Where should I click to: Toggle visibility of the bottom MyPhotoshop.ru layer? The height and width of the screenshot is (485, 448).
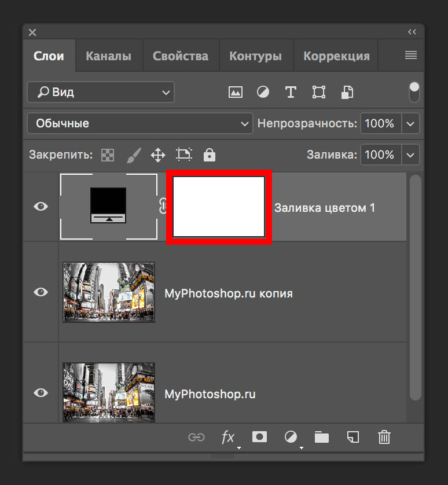[41, 393]
